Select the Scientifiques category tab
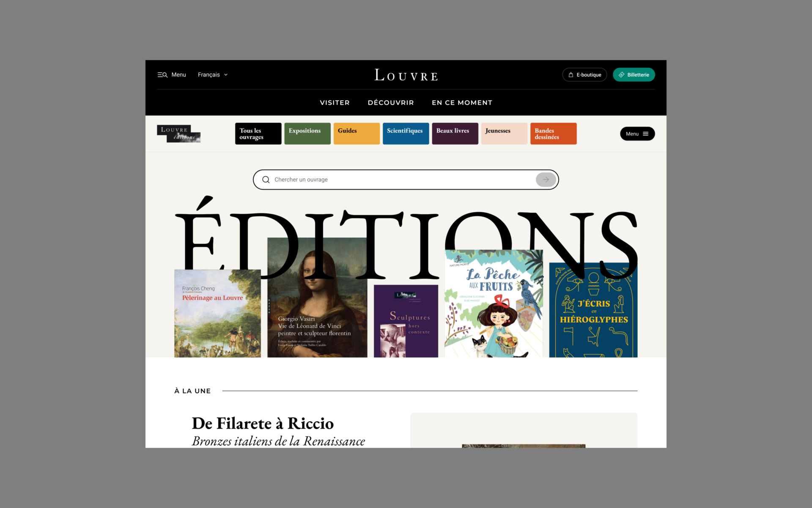The image size is (812, 508). click(x=406, y=133)
